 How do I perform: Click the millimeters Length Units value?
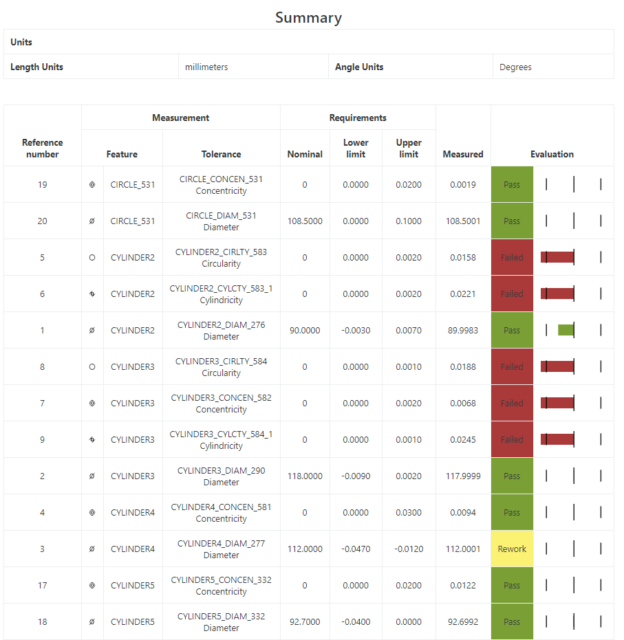point(207,67)
